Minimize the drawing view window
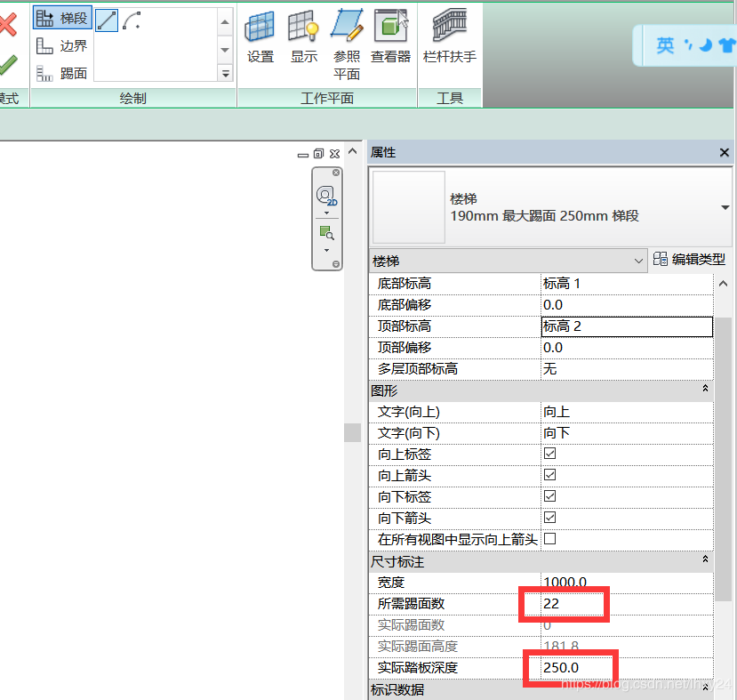737x700 pixels. [x=303, y=154]
